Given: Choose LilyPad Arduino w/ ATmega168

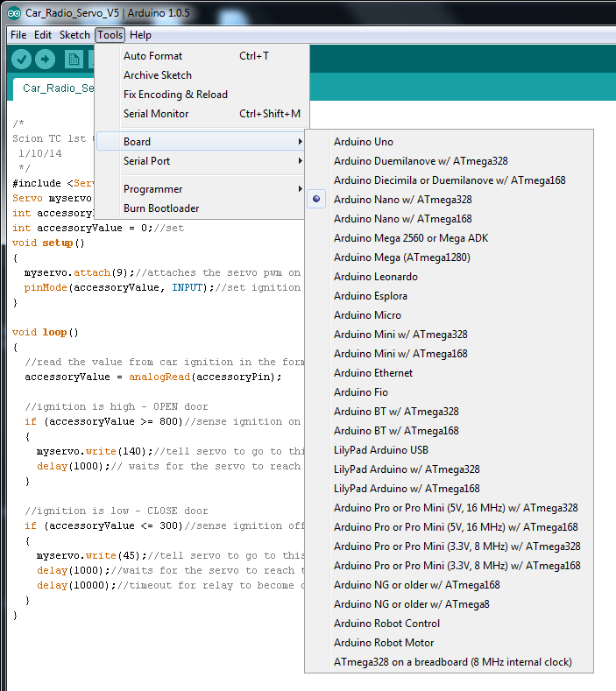Looking at the screenshot, I should pos(449,489).
